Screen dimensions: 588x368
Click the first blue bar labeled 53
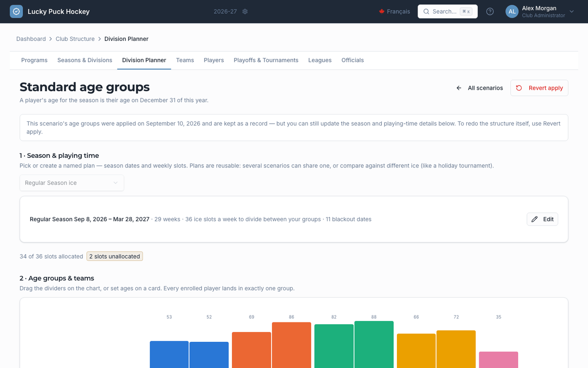tap(169, 354)
